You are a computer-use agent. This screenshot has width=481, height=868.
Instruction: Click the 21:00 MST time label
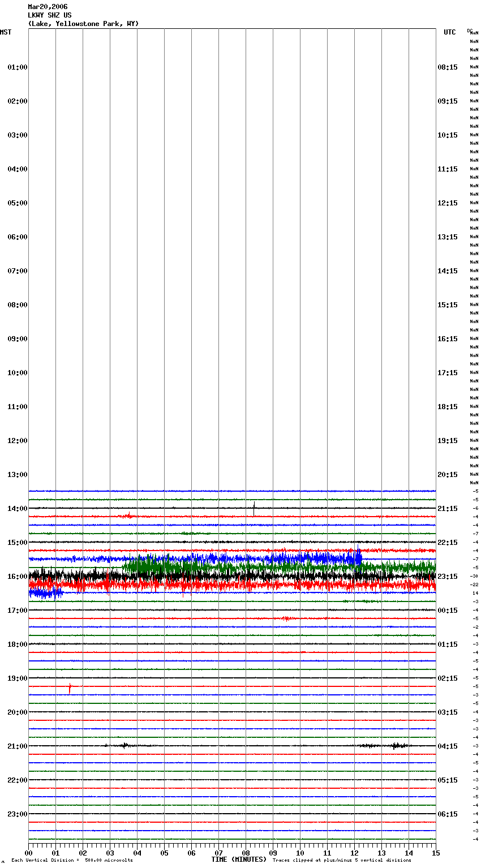[x=18, y=746]
